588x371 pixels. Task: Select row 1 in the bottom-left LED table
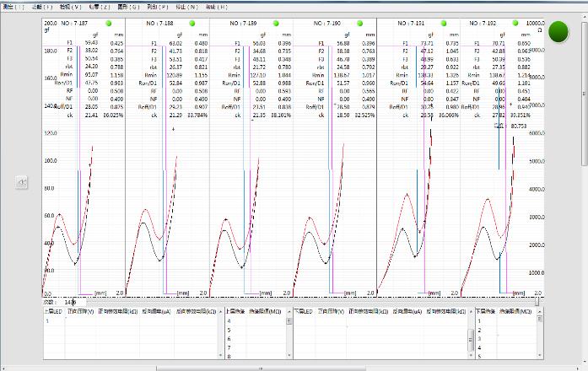click(48, 320)
